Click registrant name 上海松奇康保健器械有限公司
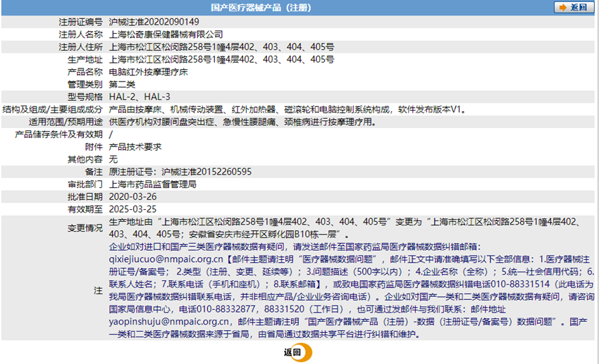Viewport: 599px width, 364px height. tap(166, 34)
